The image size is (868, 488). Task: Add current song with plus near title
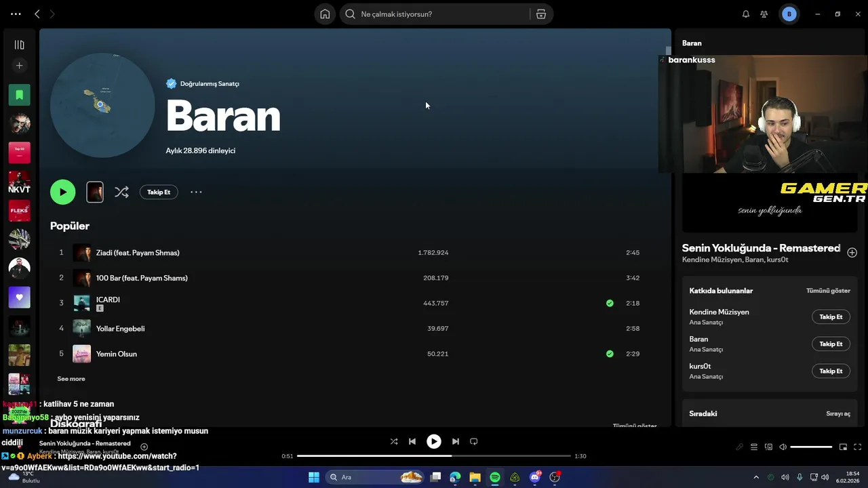[x=144, y=447]
